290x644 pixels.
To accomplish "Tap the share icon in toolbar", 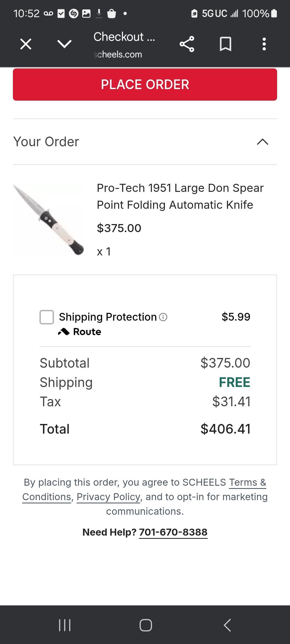I will coord(187,44).
